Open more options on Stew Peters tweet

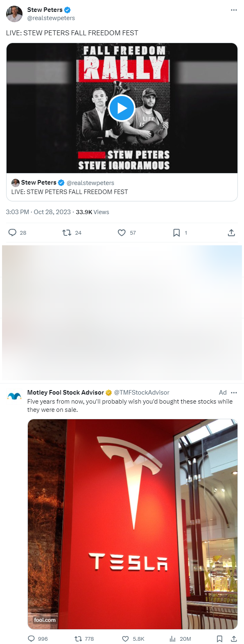coord(234,10)
